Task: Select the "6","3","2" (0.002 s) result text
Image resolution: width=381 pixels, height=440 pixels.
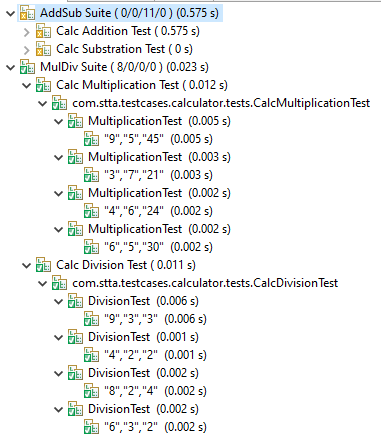Action: click(155, 427)
